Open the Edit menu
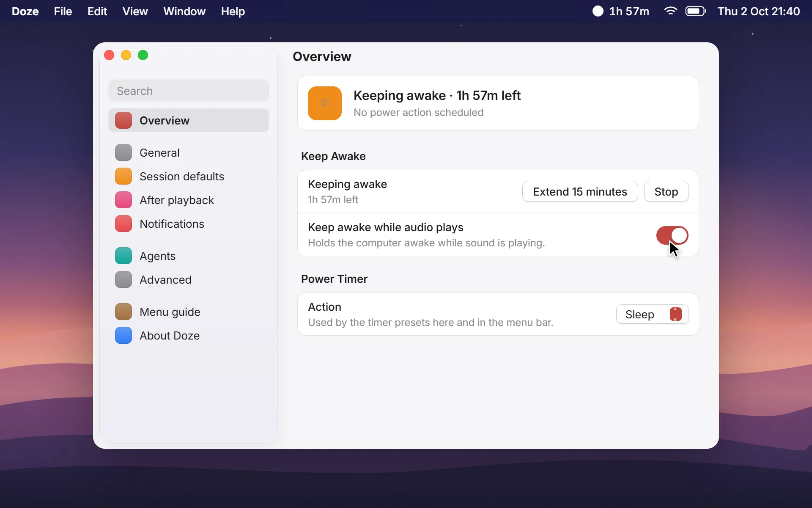 97,11
